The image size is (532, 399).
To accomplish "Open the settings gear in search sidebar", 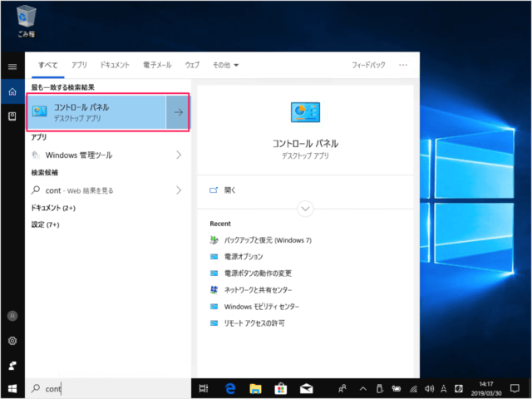I will click(12, 341).
